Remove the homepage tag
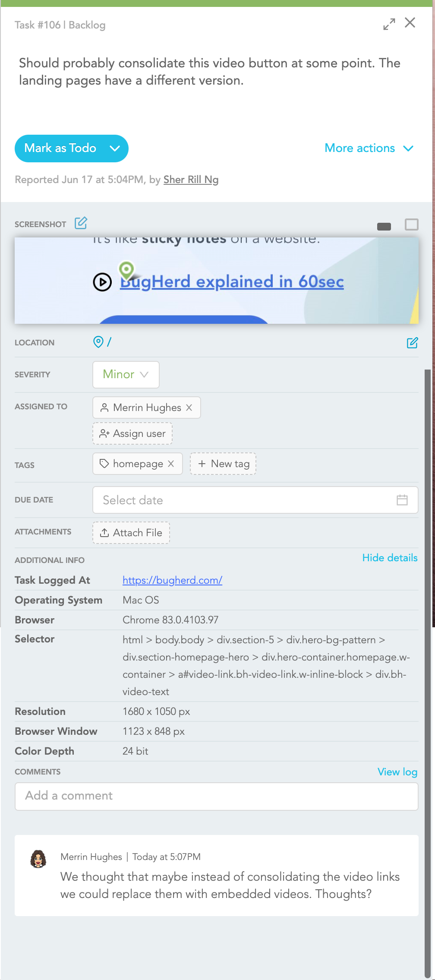 [171, 464]
